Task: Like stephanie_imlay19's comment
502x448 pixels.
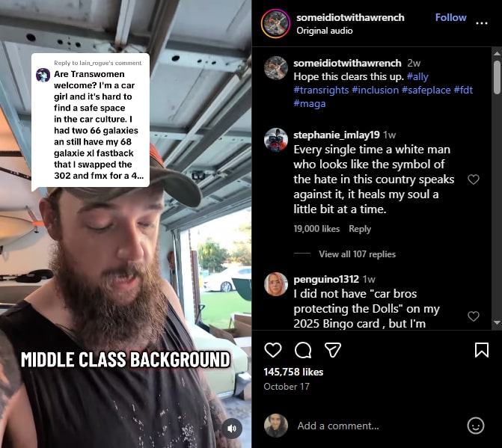Action: coord(473,179)
